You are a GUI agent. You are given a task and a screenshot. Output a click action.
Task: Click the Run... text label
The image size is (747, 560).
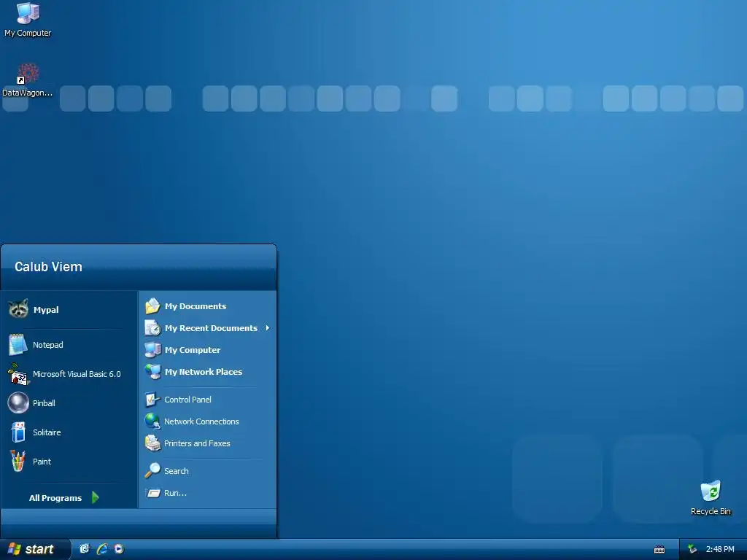pyautogui.click(x=175, y=493)
